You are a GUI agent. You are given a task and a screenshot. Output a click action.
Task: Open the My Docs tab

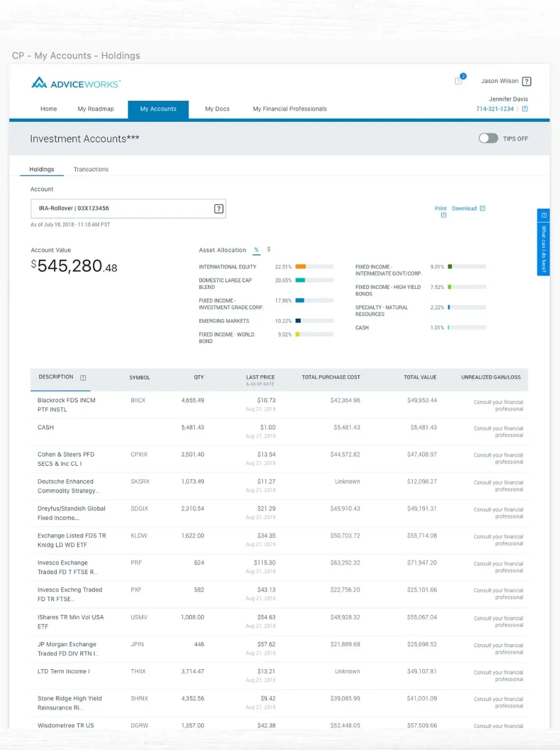(x=217, y=109)
